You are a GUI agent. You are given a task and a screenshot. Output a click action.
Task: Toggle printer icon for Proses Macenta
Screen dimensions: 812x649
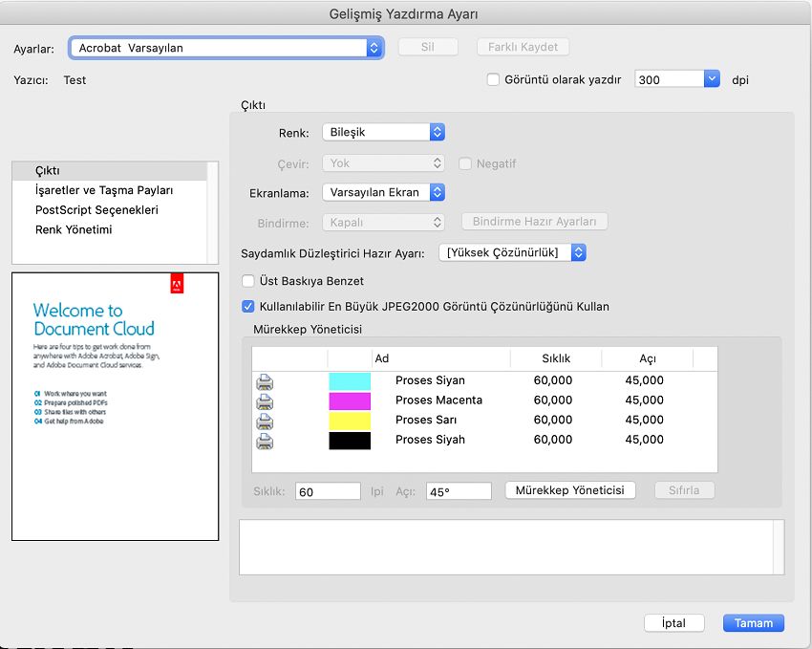coord(265,401)
